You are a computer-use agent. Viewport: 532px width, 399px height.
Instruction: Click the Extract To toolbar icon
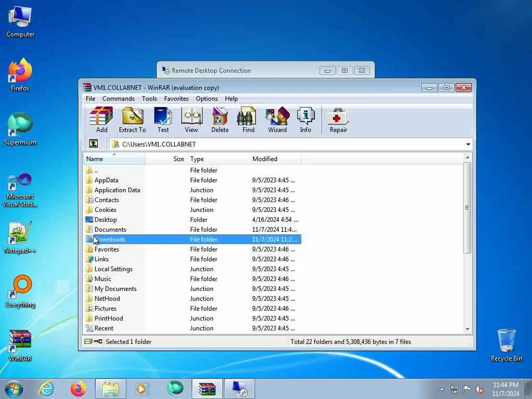(x=132, y=120)
